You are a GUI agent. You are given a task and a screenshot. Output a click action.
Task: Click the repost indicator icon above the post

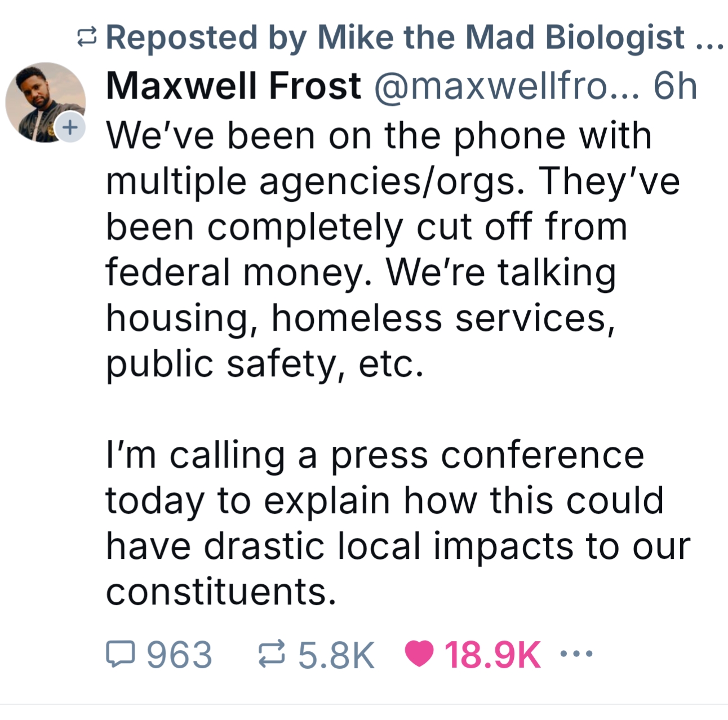[x=87, y=38]
